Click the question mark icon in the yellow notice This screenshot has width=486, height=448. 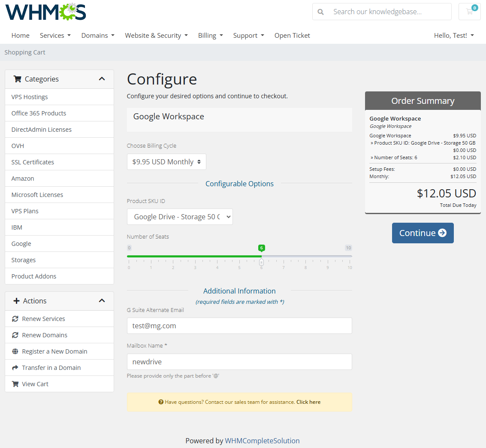pos(160,402)
